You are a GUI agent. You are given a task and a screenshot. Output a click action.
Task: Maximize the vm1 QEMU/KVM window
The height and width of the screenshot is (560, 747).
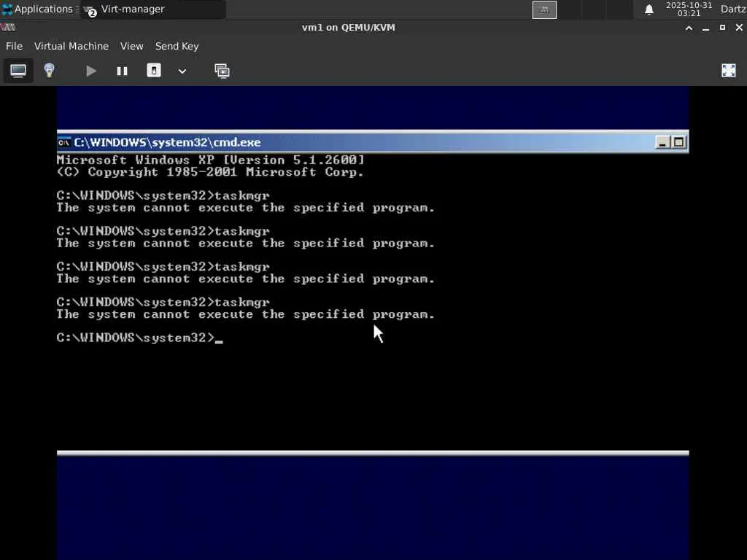coord(722,28)
